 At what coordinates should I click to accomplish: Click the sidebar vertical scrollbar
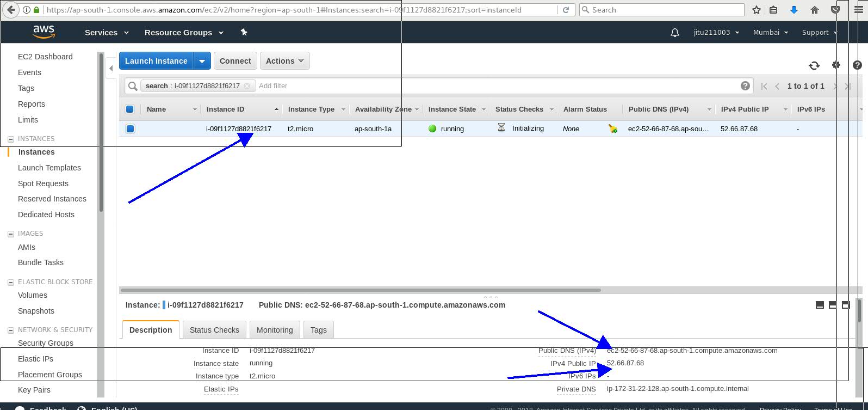pos(101,132)
